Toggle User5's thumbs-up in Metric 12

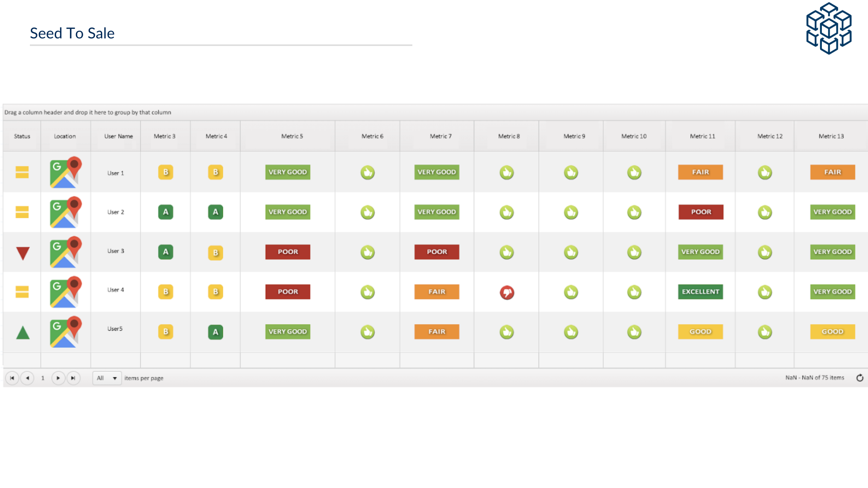pos(765,331)
